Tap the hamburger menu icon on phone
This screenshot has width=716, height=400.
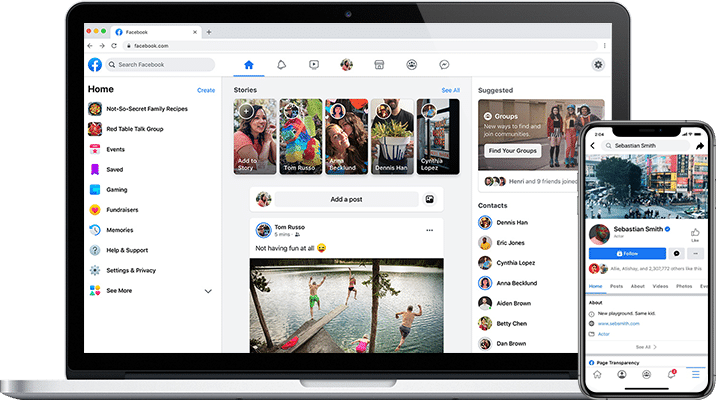coord(695,374)
